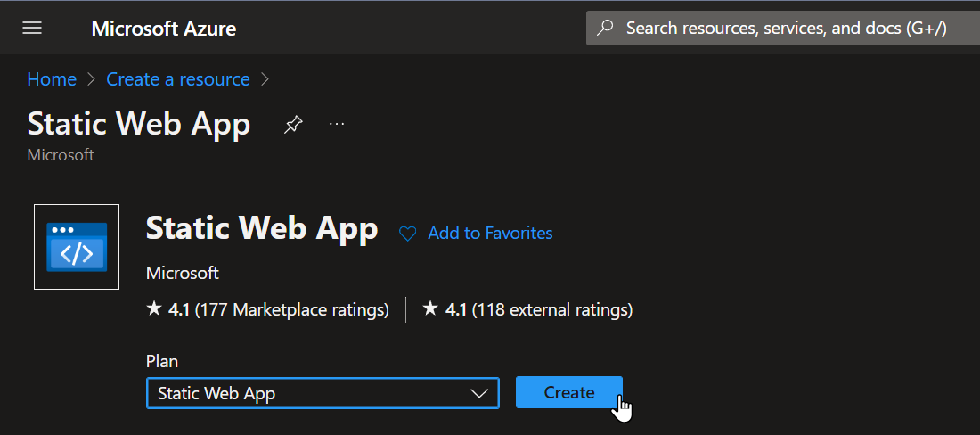Open the ellipsis more options menu

tap(337, 125)
